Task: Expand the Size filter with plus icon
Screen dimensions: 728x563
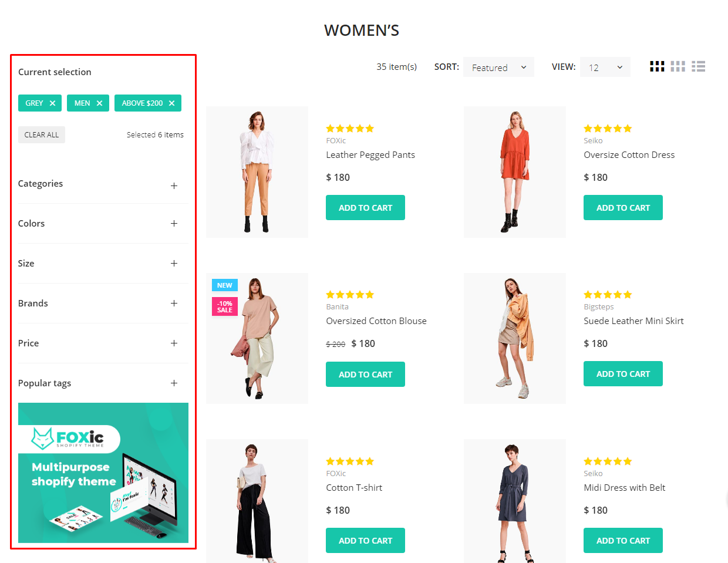Action: [x=174, y=264]
